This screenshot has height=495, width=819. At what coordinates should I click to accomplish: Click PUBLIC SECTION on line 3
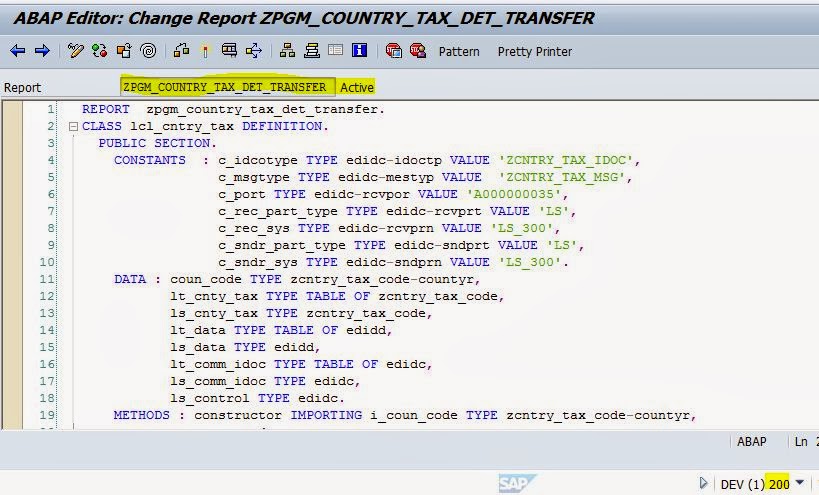click(x=157, y=143)
